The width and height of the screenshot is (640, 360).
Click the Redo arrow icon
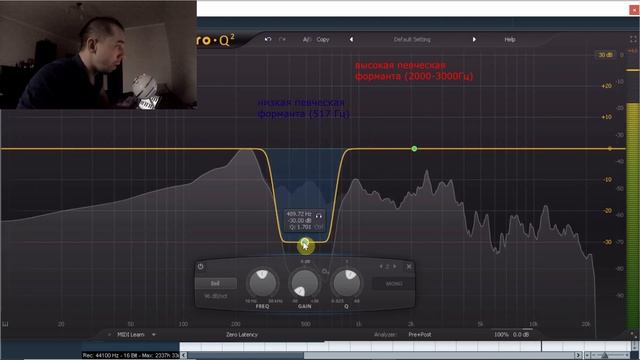click(x=282, y=39)
